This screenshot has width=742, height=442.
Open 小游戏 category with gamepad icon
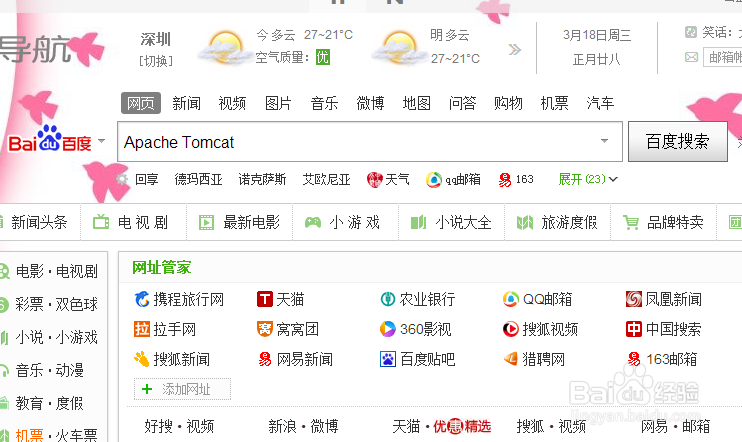click(x=342, y=222)
